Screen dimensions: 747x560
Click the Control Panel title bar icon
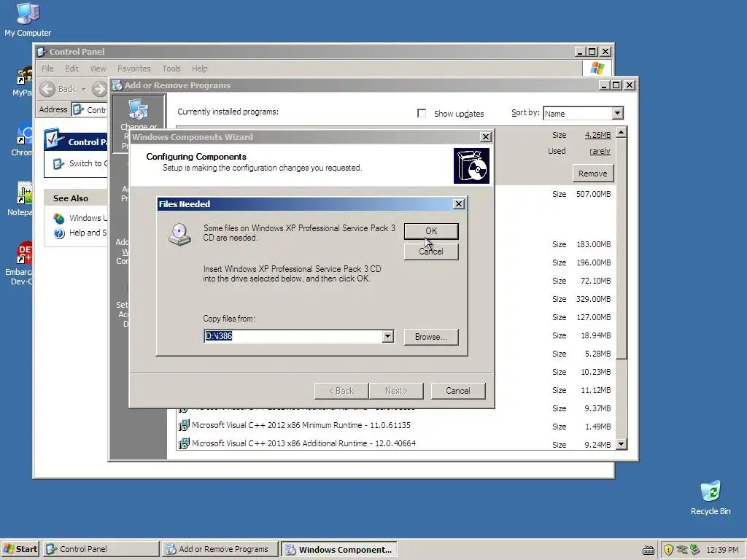(x=42, y=52)
